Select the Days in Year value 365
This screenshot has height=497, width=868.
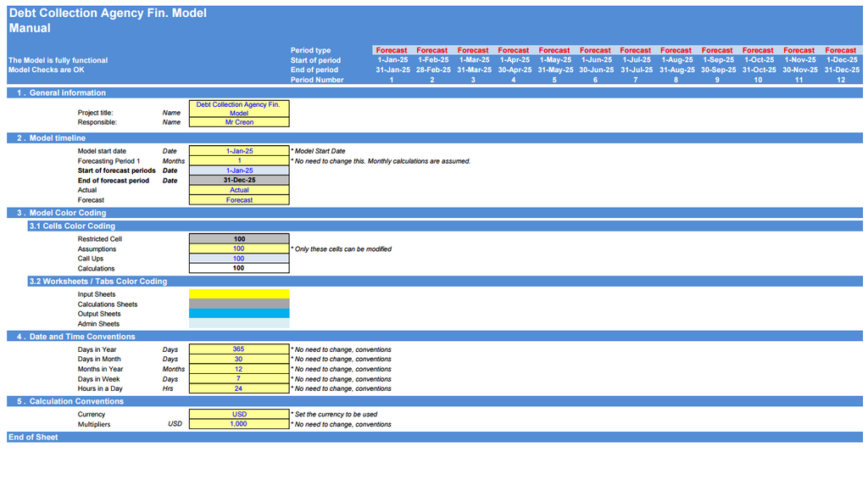(x=239, y=349)
